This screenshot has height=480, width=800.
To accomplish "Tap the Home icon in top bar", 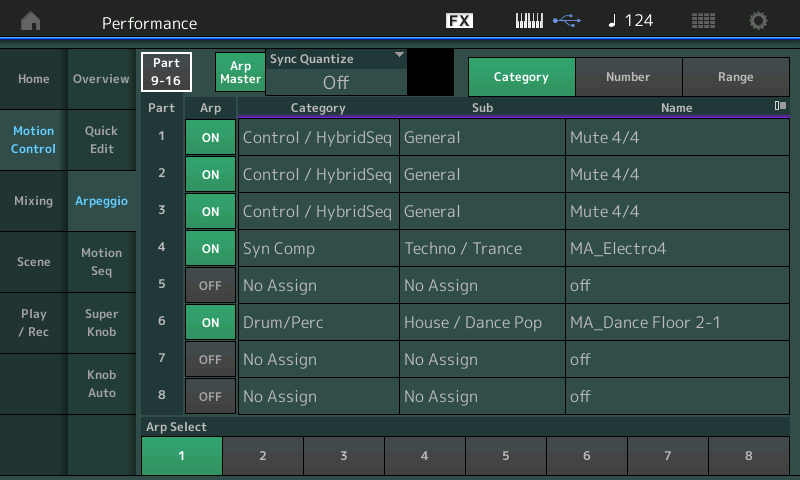I will [x=32, y=21].
